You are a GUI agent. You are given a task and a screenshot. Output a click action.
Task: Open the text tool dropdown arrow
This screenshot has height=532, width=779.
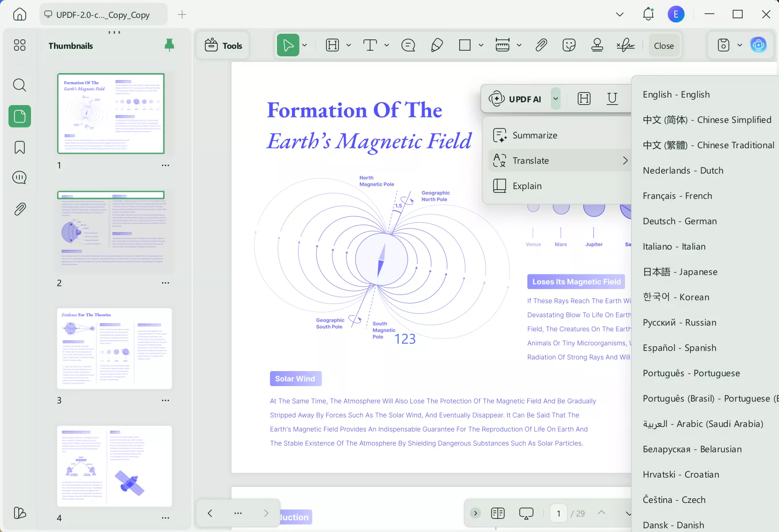point(386,45)
